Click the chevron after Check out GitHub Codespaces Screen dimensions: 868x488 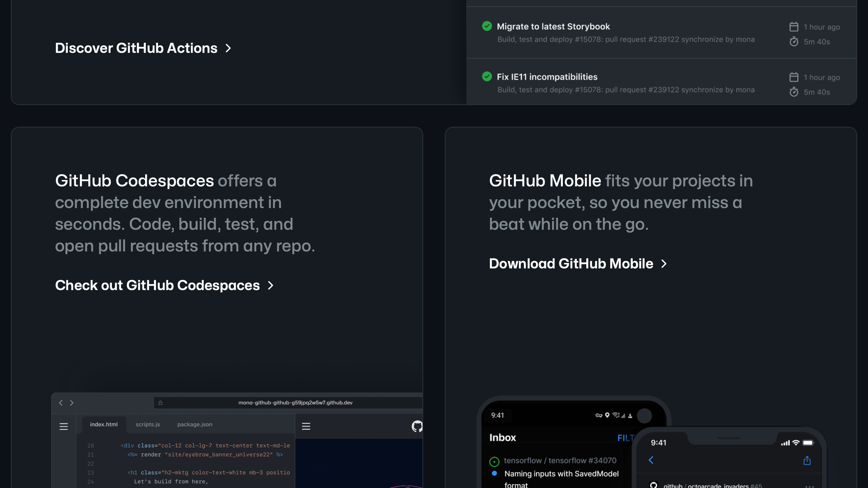271,285
